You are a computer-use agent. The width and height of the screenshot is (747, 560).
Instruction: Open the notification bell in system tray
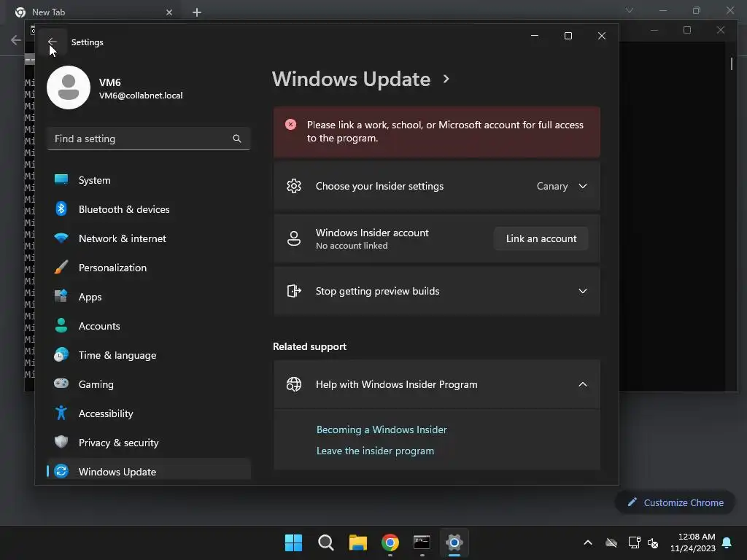tap(727, 542)
